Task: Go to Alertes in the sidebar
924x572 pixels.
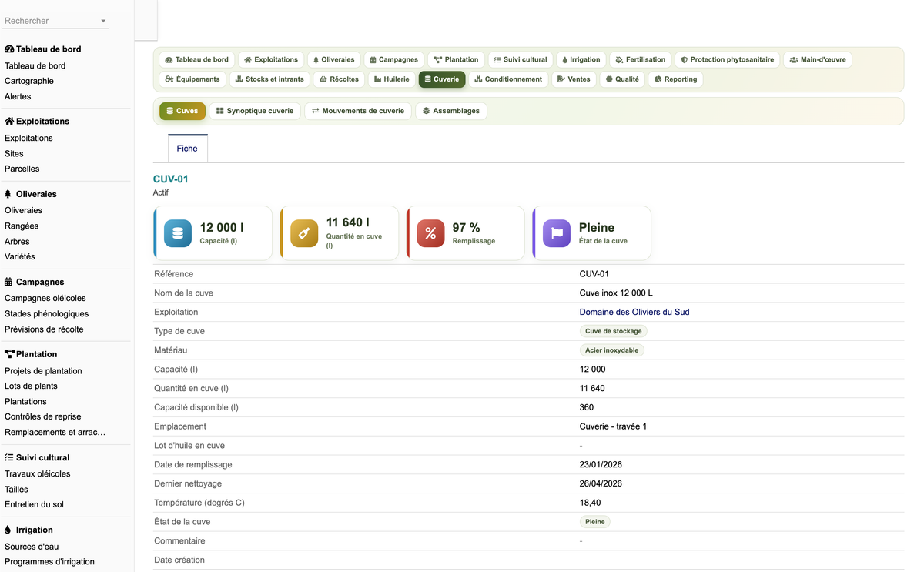Action: pos(18,96)
